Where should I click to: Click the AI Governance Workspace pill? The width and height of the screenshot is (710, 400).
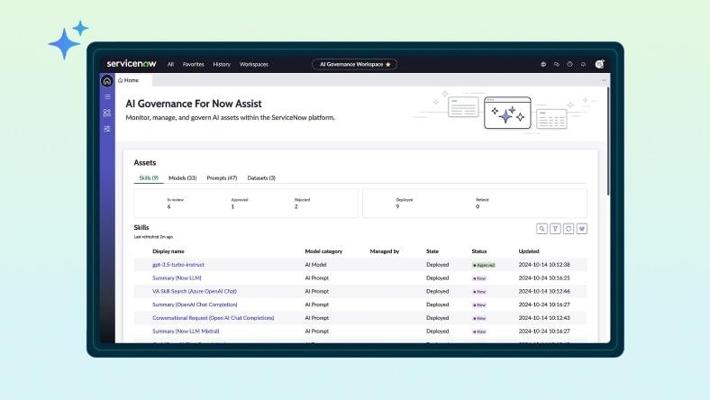[x=355, y=64]
